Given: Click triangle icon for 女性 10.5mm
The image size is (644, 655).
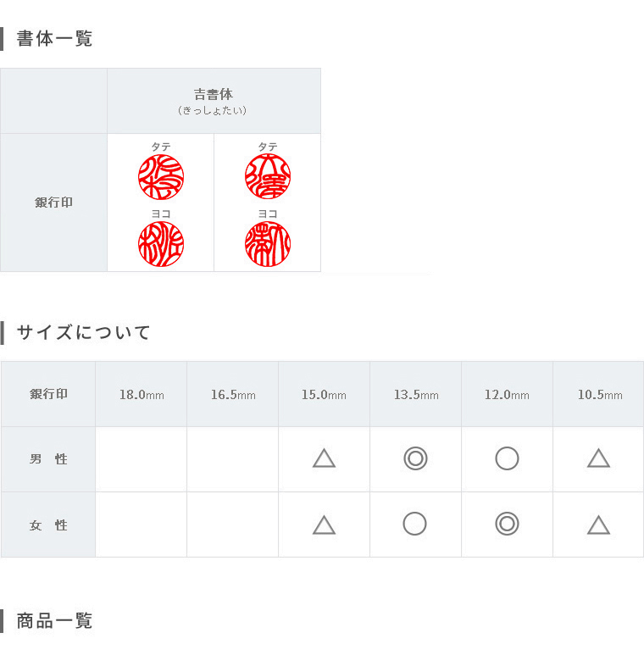Looking at the screenshot, I should coord(598,525).
